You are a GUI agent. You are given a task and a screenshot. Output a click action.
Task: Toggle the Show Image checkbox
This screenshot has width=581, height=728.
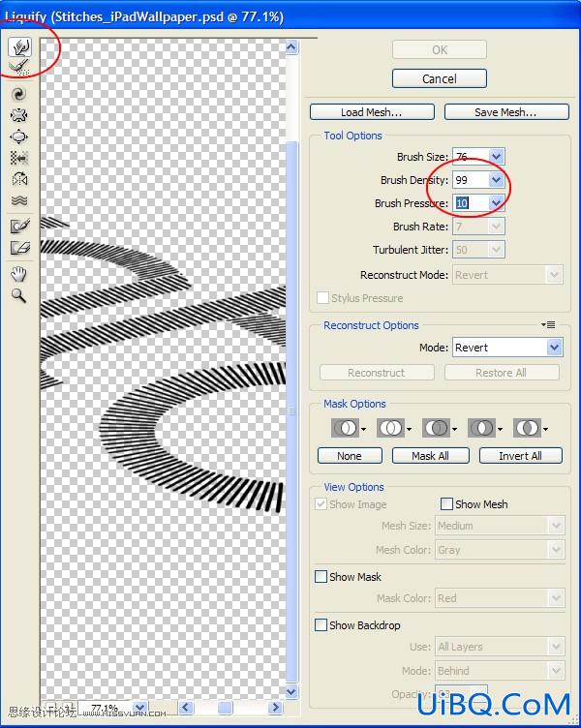[321, 504]
